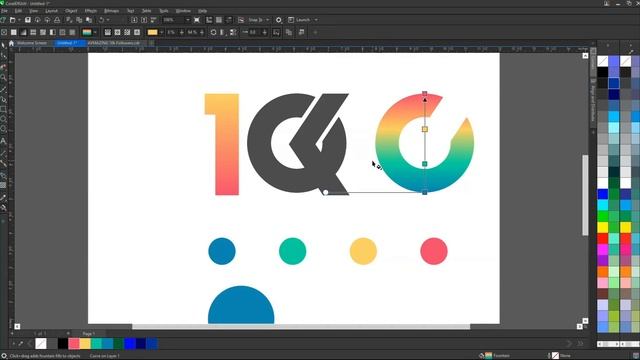Viewport: 640px width, 360px height.
Task: Select the Rectangle tool
Action: [3, 109]
